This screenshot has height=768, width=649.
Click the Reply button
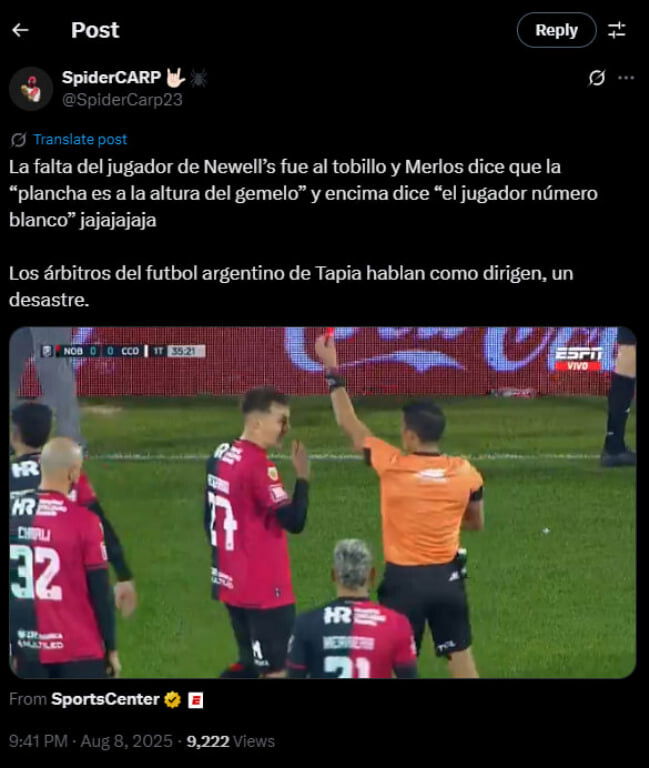(x=556, y=30)
